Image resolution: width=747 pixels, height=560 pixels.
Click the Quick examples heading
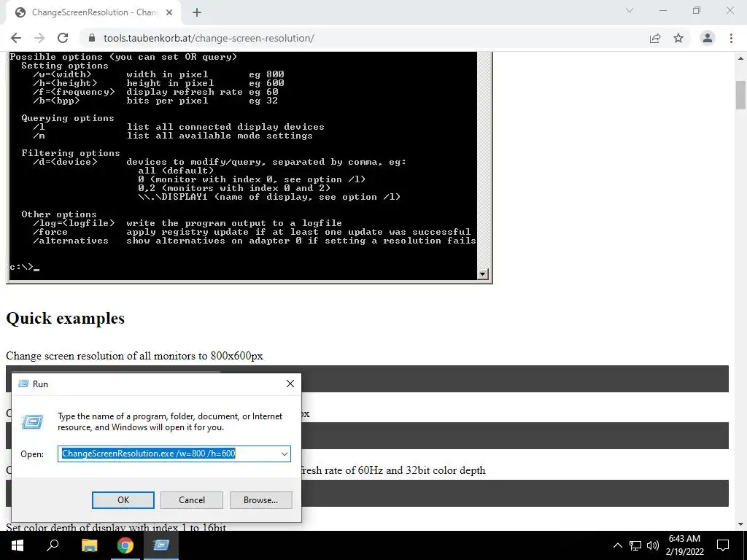coord(65,318)
